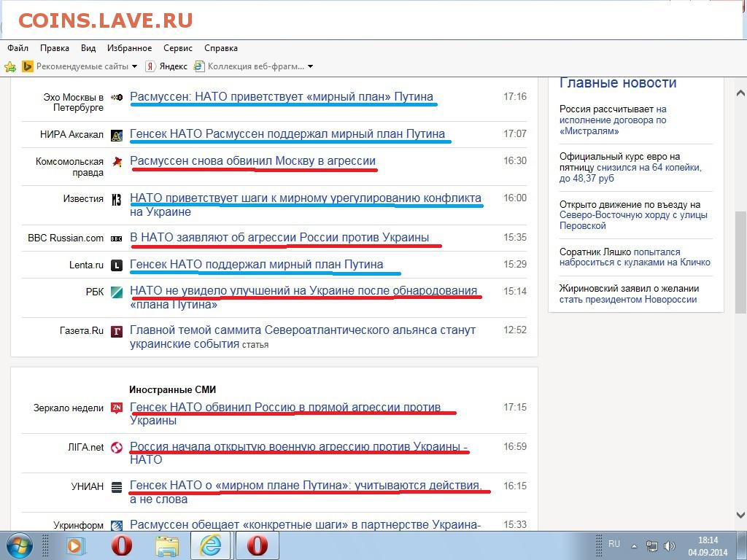Click the ЛІГА.net source icon
The width and height of the screenshot is (747, 560).
point(117,448)
